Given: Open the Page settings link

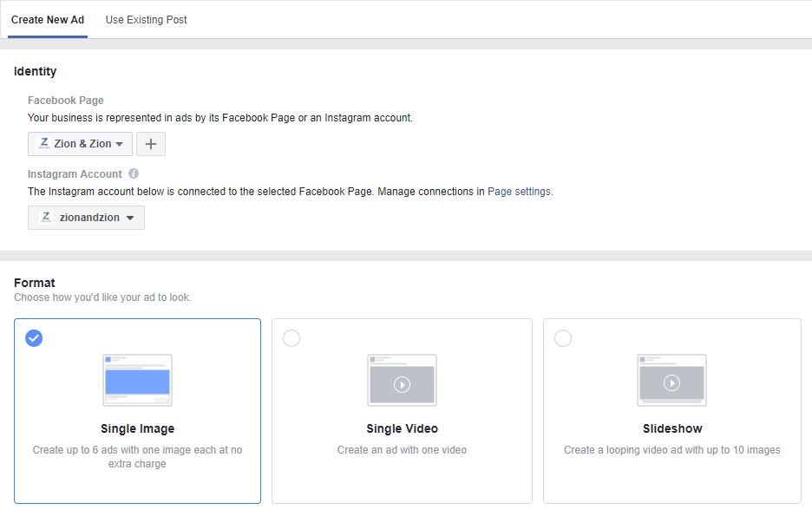Looking at the screenshot, I should coord(519,192).
